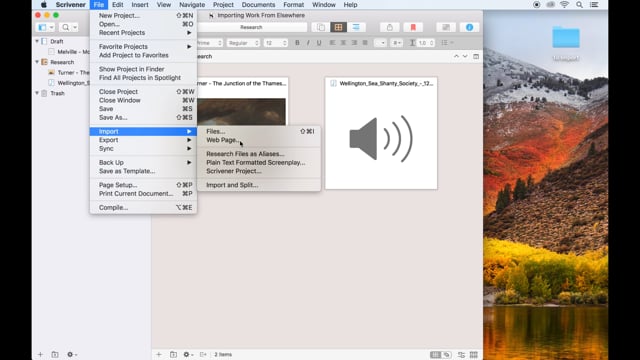The image size is (640, 360).
Task: Select the Turner image in binder
Action: pos(69,73)
